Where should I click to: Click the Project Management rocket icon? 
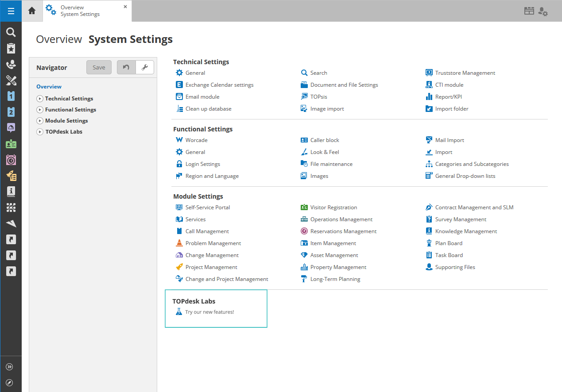click(179, 267)
